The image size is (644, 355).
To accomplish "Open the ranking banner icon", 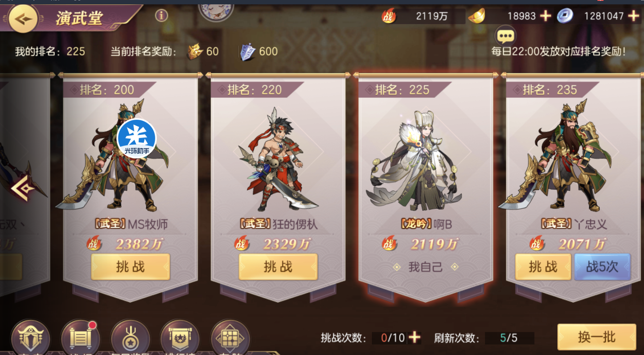I will click(x=180, y=338).
